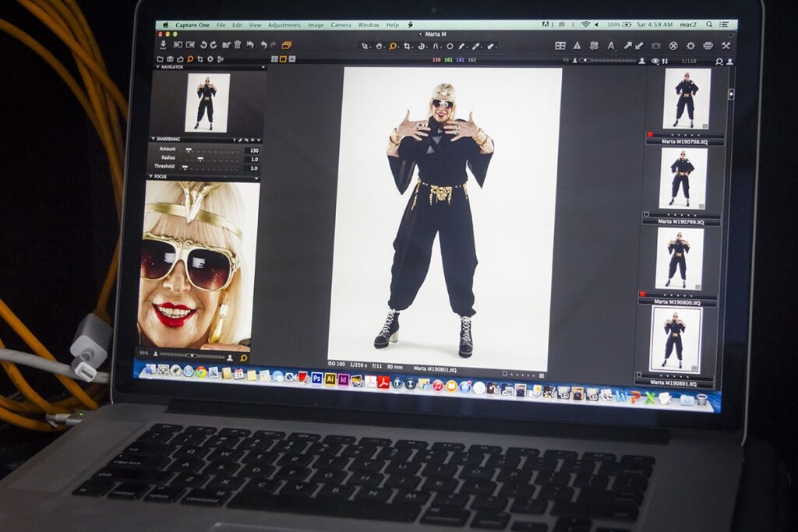Open the Adjustments menu
Image resolution: width=798 pixels, height=532 pixels.
284,25
